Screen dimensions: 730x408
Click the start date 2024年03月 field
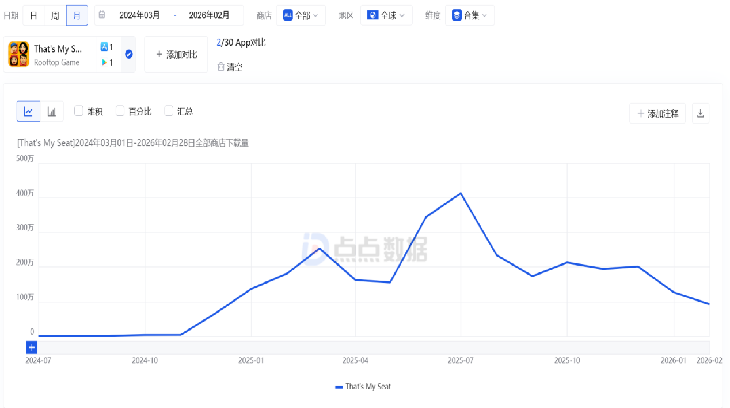pyautogui.click(x=139, y=15)
